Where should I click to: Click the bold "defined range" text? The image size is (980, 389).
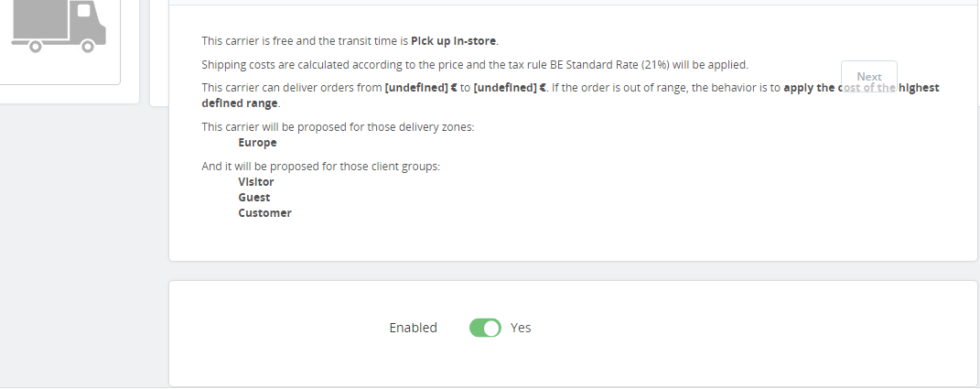(240, 103)
